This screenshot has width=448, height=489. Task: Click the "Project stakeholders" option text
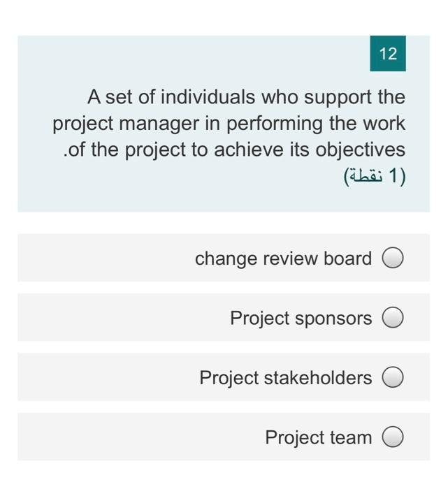(285, 378)
